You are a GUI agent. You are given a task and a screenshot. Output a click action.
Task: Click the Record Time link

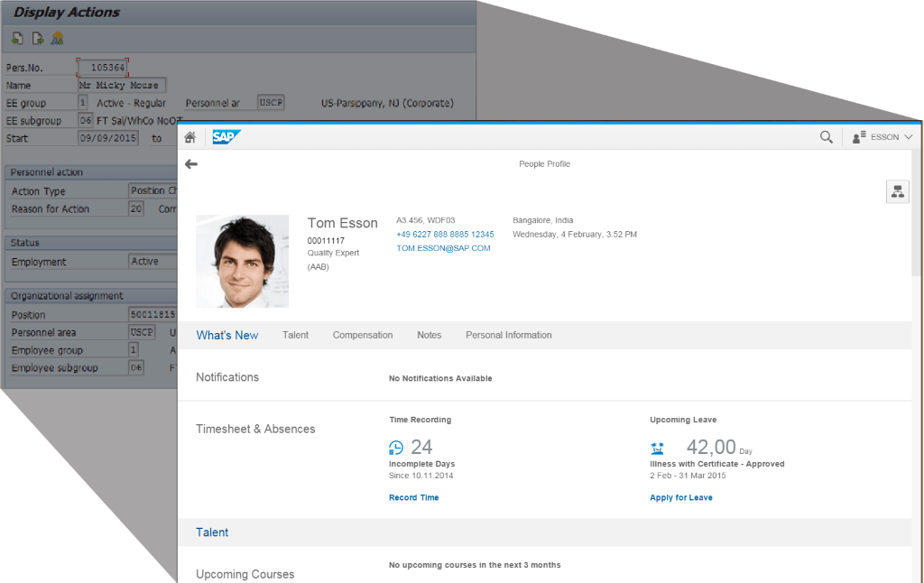click(413, 496)
